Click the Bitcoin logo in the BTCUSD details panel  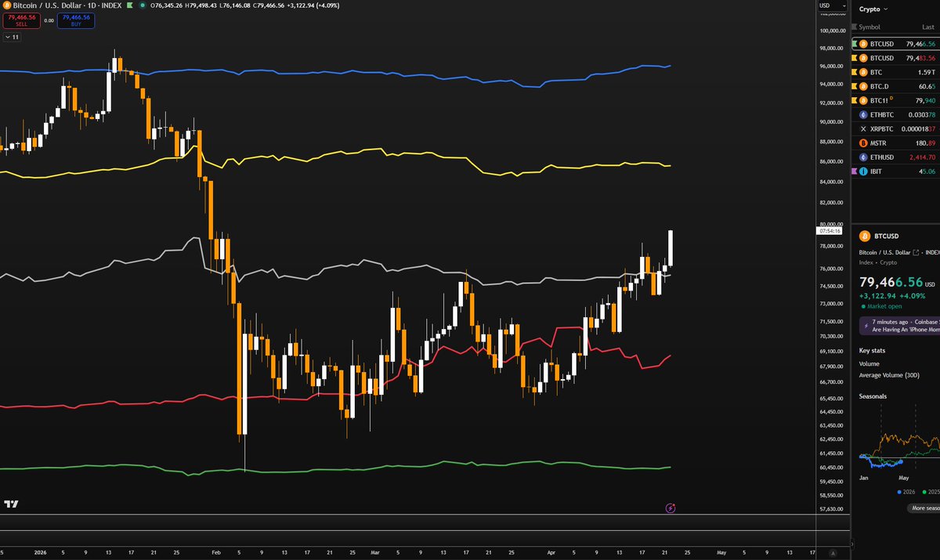tap(865, 236)
